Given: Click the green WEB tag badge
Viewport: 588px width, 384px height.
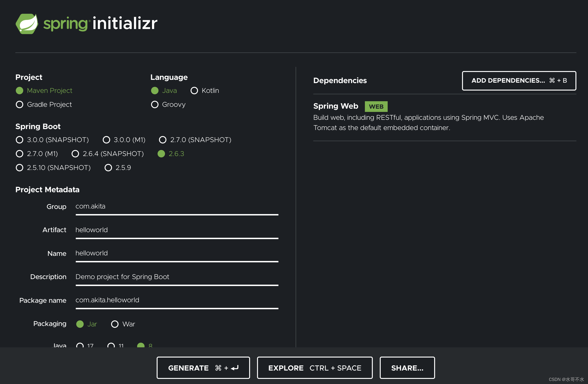Looking at the screenshot, I should 376,107.
